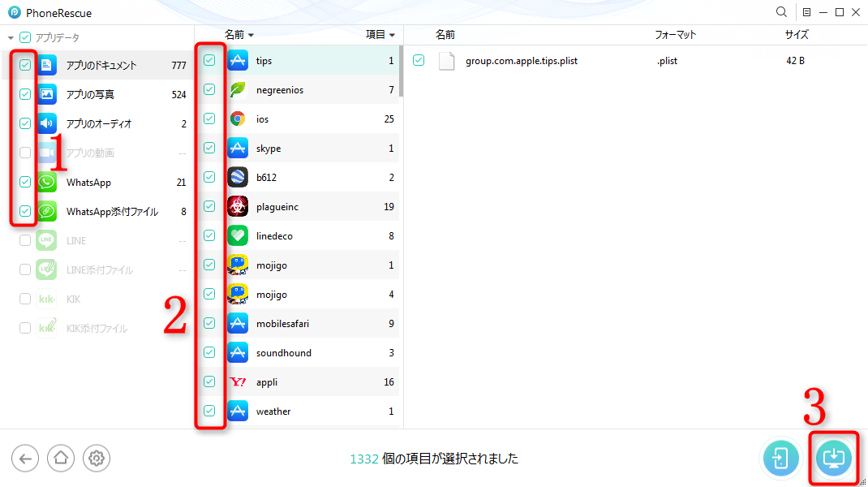Select the negreenios row
Image resolution: width=868 pixels, height=487 pixels.
coord(298,90)
